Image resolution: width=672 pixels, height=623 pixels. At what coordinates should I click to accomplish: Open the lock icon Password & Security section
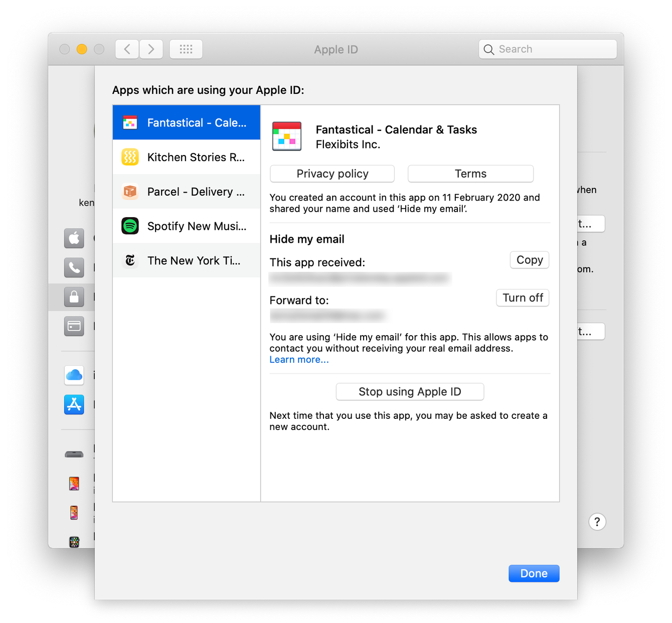click(74, 297)
